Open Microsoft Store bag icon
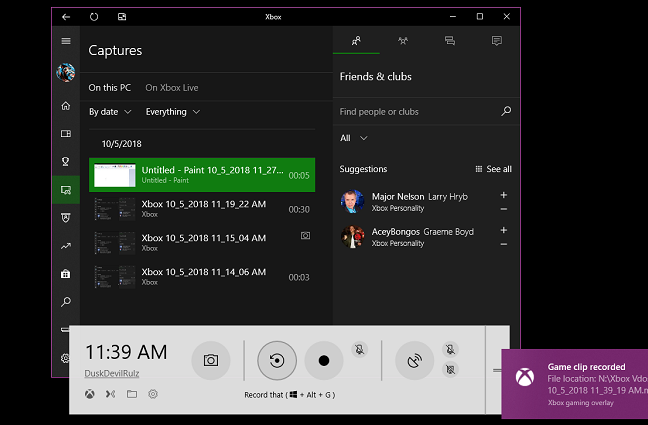Image resolution: width=648 pixels, height=425 pixels. [x=66, y=274]
